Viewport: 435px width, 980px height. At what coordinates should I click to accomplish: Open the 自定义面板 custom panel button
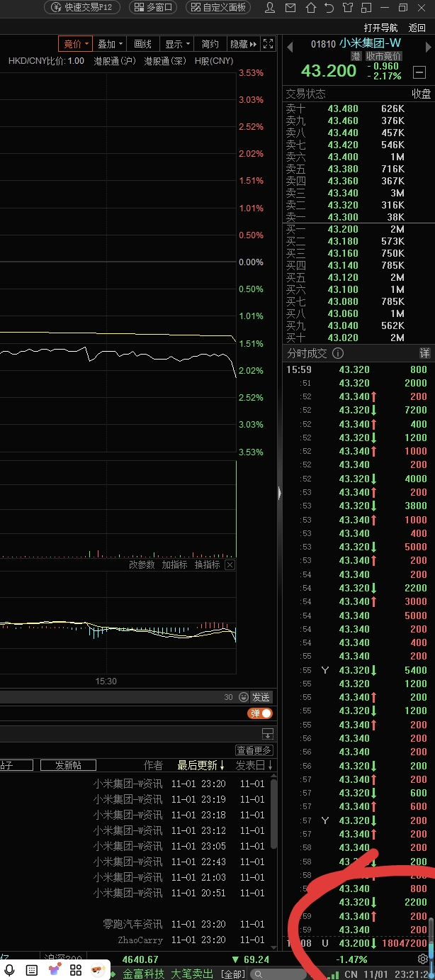218,7
